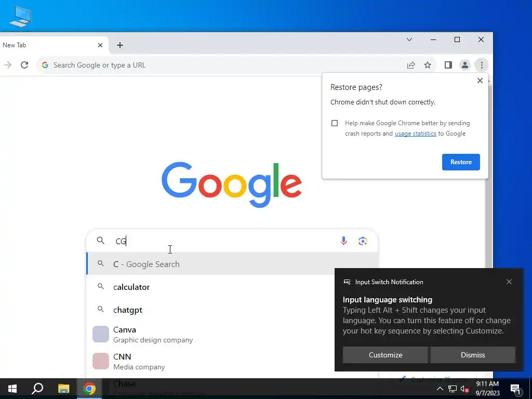Dismiss the input language notification
The width and height of the screenshot is (532, 399).
[x=473, y=355]
